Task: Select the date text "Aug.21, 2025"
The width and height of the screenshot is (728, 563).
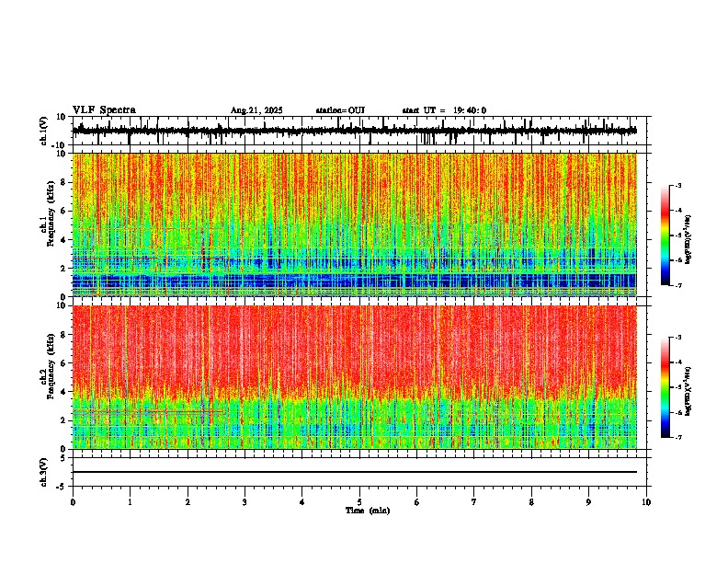Action: point(256,110)
